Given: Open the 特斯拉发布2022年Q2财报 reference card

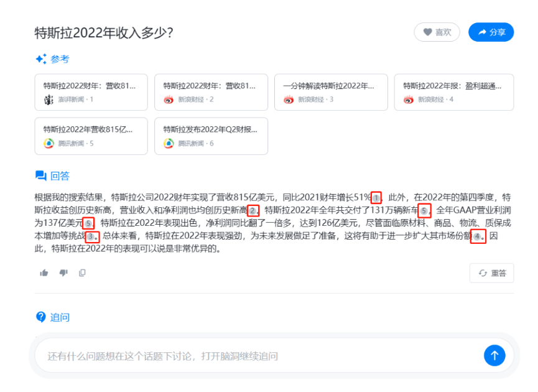Looking at the screenshot, I should tap(210, 135).
